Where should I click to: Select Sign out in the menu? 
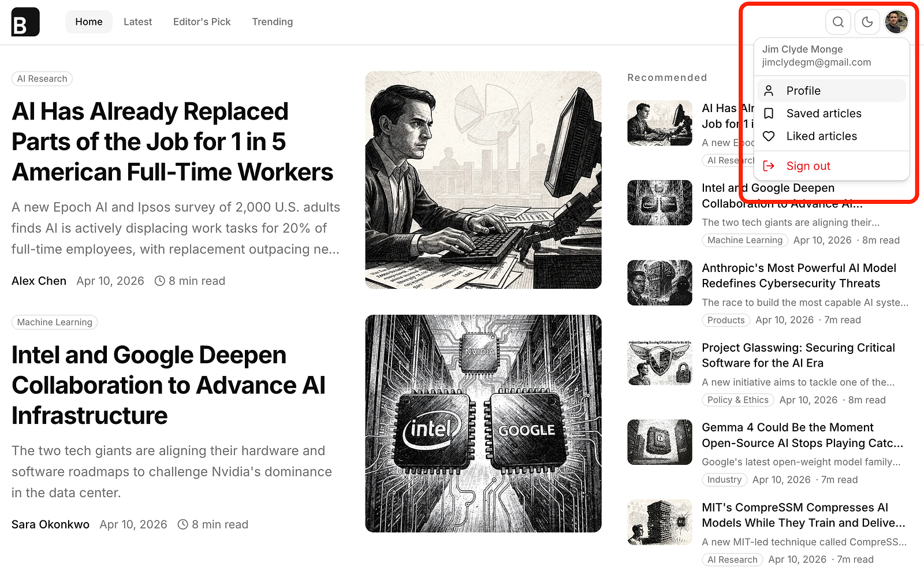[x=832, y=166]
